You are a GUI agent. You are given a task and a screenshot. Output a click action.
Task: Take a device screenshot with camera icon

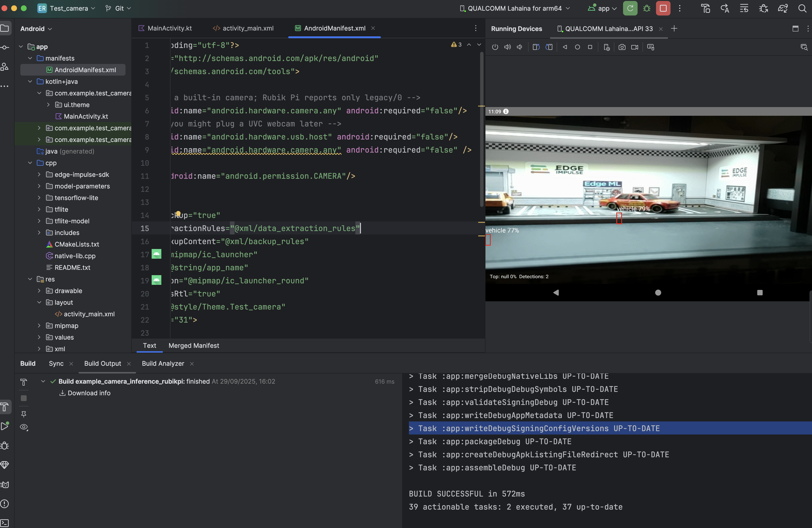[x=622, y=47]
